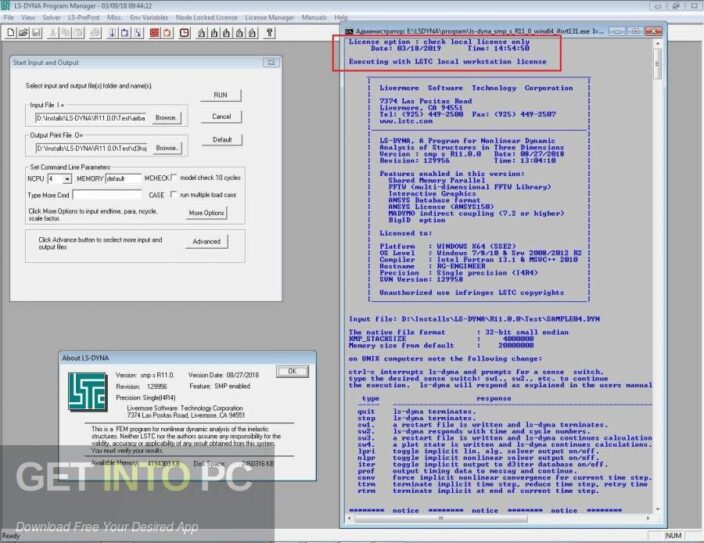Click the Copy toolbar icon
704x543 pixels.
tap(66, 32)
